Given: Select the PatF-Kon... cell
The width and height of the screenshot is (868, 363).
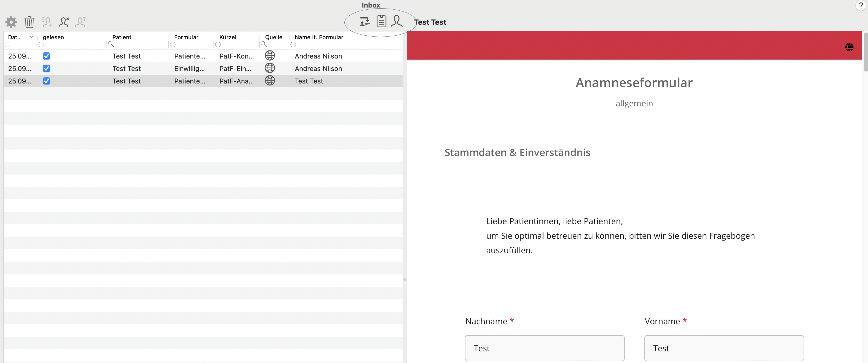Looking at the screenshot, I should [x=237, y=56].
